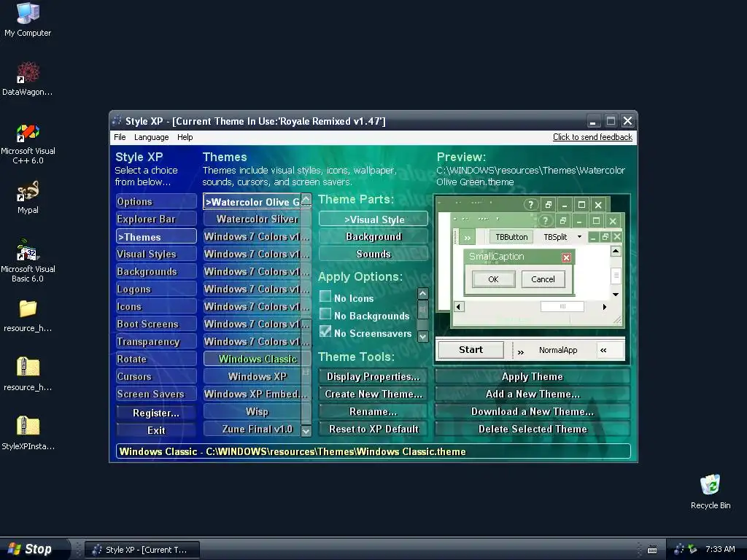Uncheck the No Screensavers checkbox
The width and height of the screenshot is (747, 560).
pyautogui.click(x=325, y=332)
